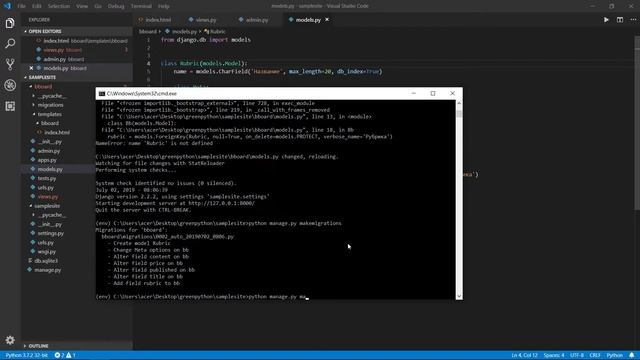Click cmd window scrollbar up arrow
This screenshot has height=360, width=640.
(459, 103)
